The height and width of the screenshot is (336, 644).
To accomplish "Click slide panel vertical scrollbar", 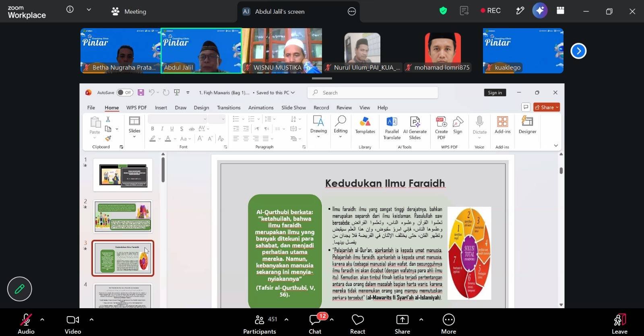I will tap(163, 170).
